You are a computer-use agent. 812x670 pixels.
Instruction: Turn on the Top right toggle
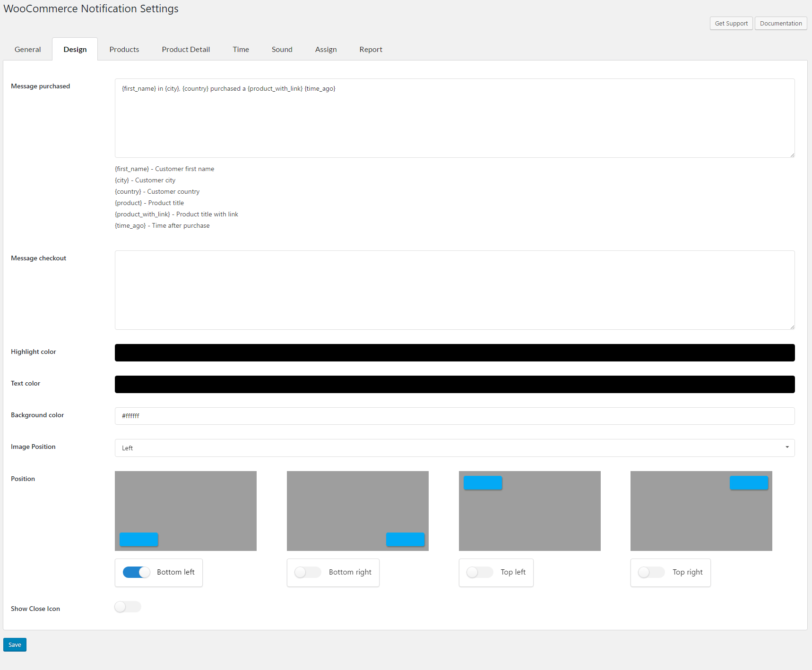point(651,572)
